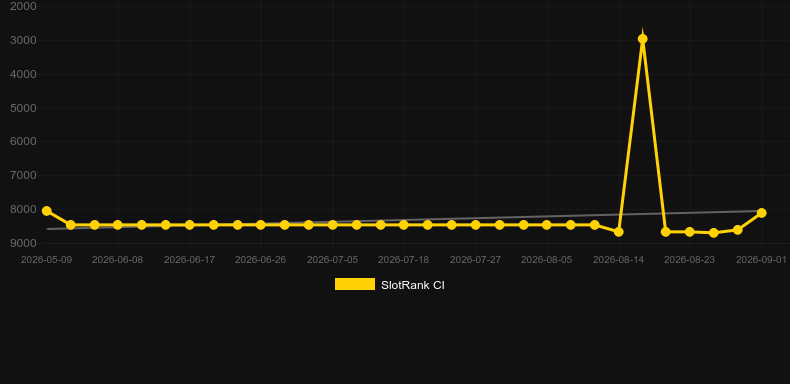Toggle the SlotRank CI legend entry
Image resolution: width=790 pixels, height=384 pixels.
[x=389, y=285]
